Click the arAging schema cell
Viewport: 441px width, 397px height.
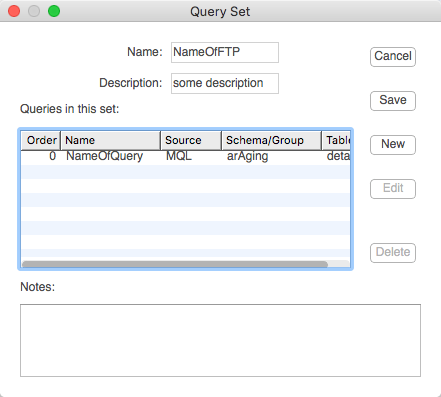point(247,156)
